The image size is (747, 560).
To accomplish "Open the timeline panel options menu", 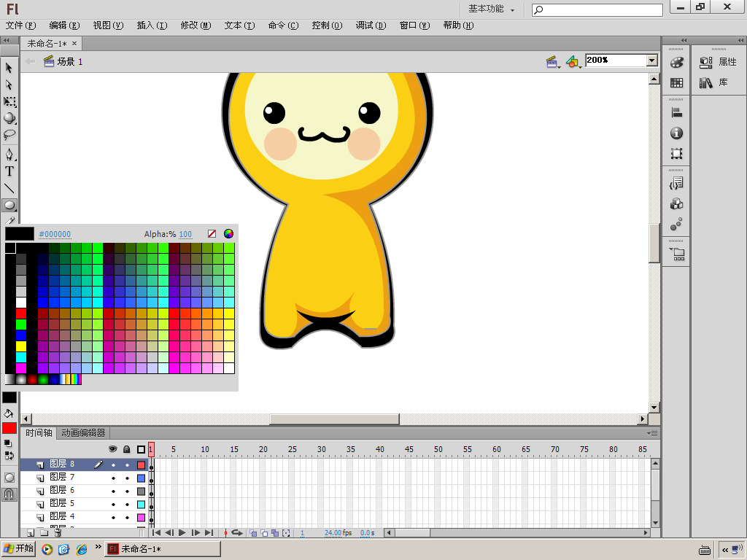I will pyautogui.click(x=653, y=433).
